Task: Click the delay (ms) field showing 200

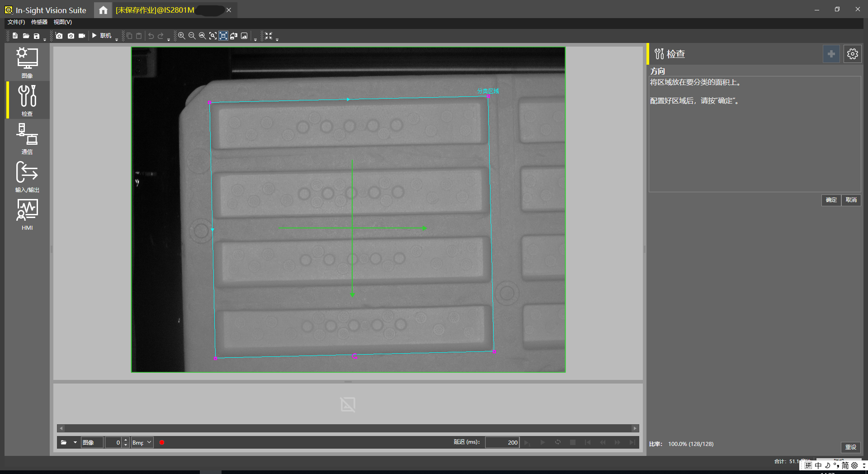Action: (502, 442)
